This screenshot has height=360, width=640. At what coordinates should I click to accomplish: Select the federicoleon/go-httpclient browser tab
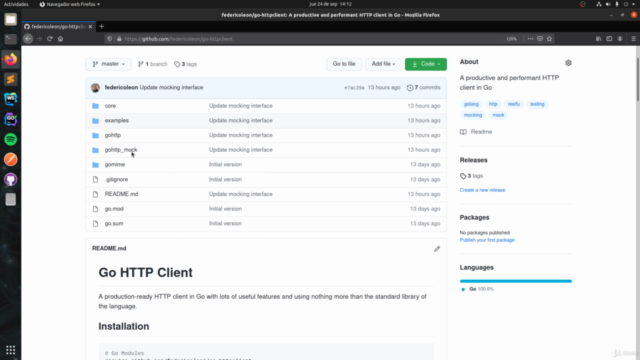pyautogui.click(x=58, y=27)
